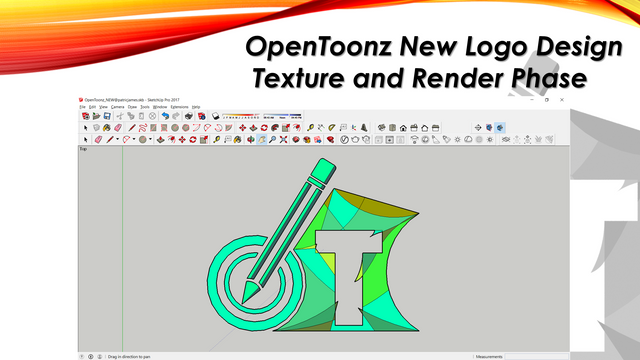Image resolution: width=640 pixels, height=360 pixels.
Task: Select the Orbit tool
Action: click(x=251, y=140)
